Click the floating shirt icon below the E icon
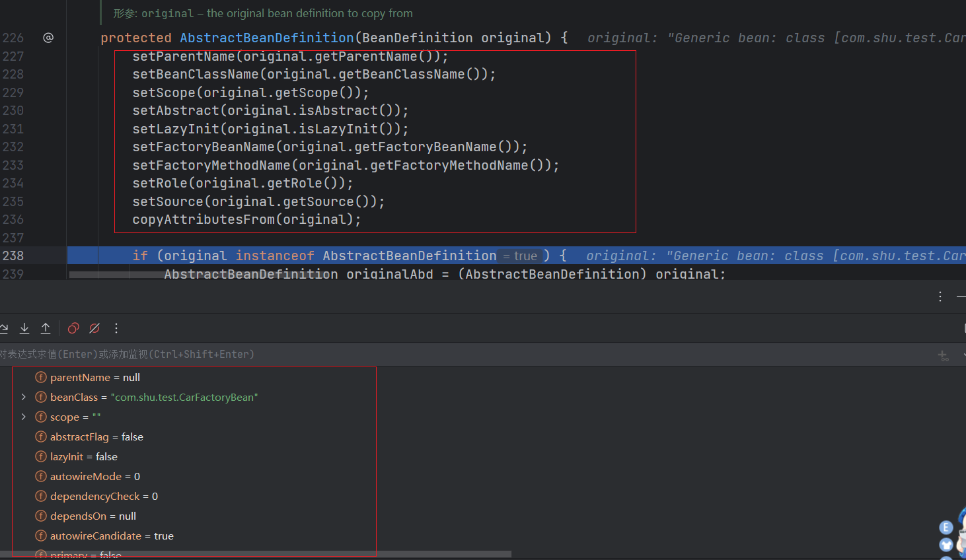This screenshot has width=966, height=560. coord(946,545)
